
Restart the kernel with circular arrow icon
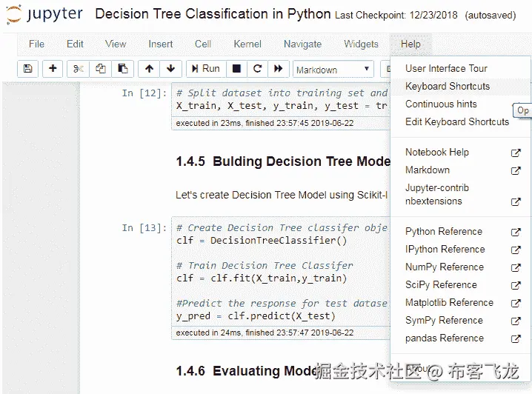(x=258, y=69)
